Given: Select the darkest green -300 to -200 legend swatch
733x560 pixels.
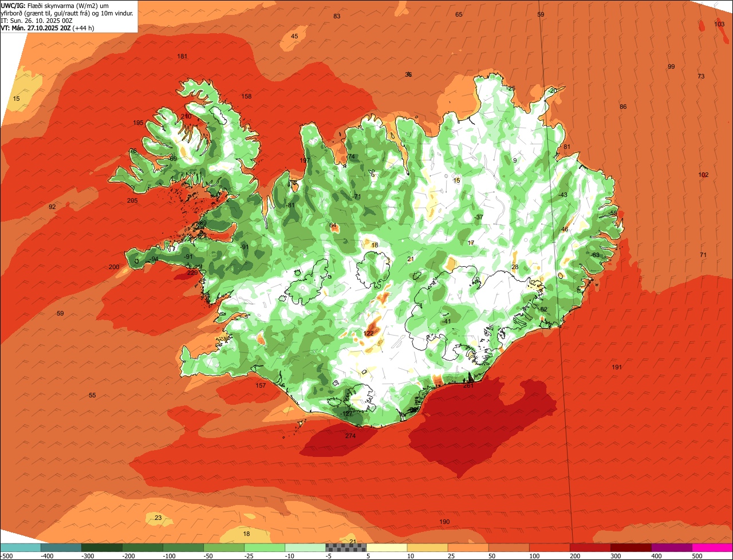Looking at the screenshot, I should click(101, 547).
